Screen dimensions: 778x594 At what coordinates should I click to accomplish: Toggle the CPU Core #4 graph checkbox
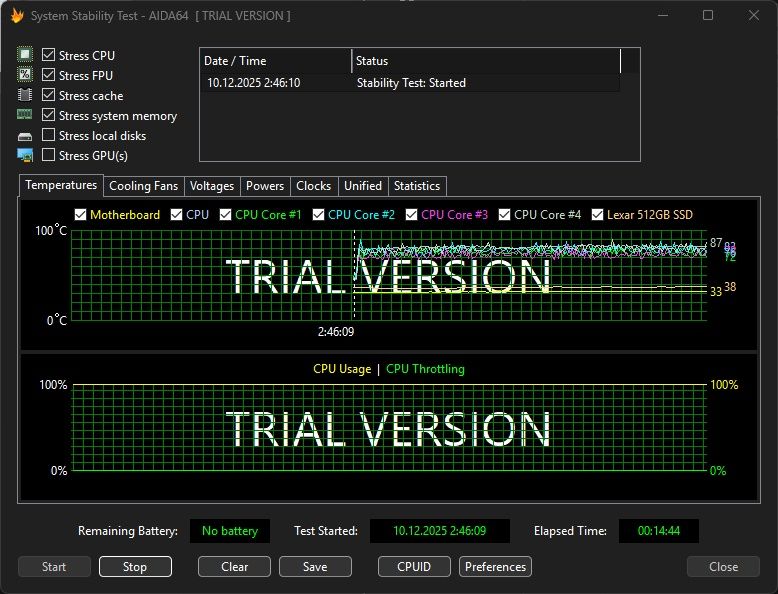tap(504, 214)
